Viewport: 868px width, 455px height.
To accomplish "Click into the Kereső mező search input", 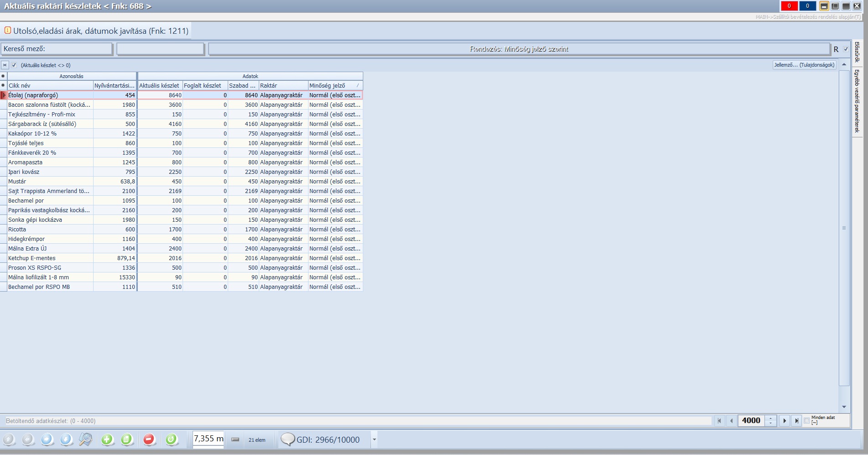I will pyautogui.click(x=160, y=49).
